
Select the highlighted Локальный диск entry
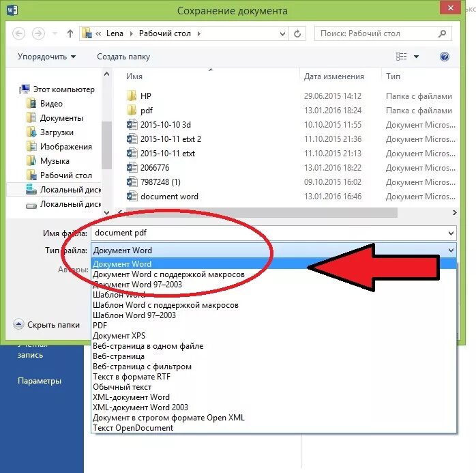pos(54,190)
